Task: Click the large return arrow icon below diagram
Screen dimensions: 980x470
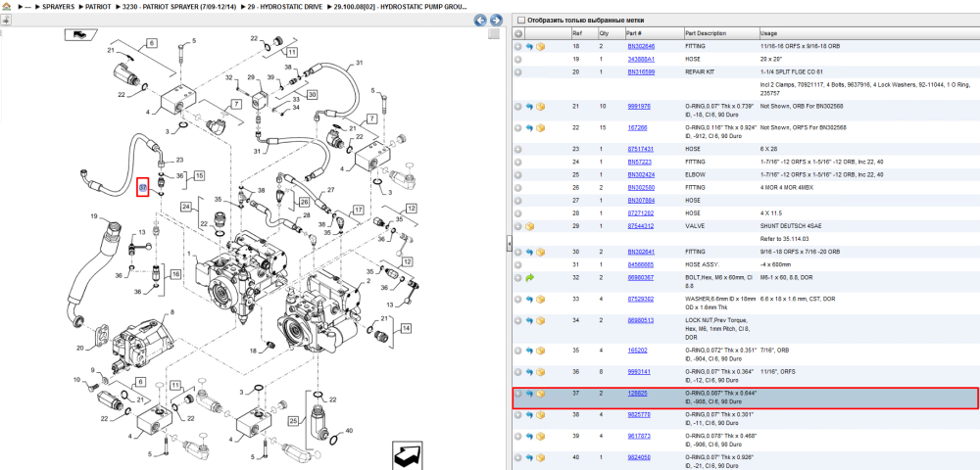Action: pos(409,453)
